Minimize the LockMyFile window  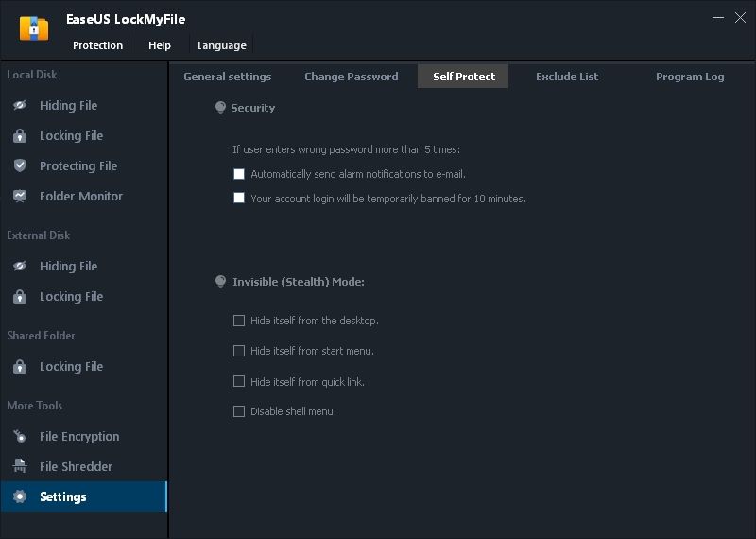click(x=718, y=17)
